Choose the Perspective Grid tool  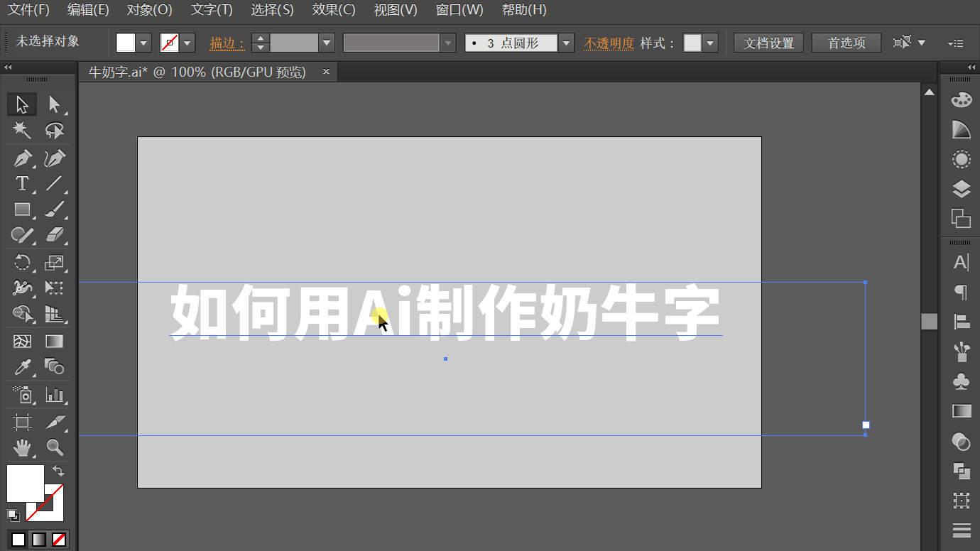(x=54, y=314)
